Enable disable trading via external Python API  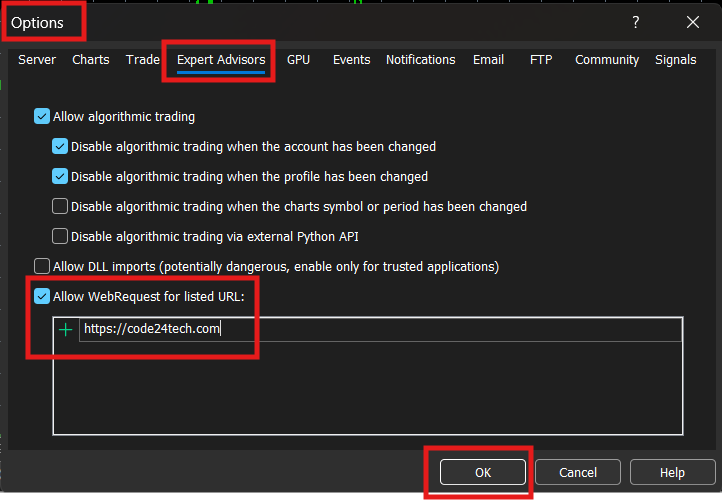tap(60, 236)
